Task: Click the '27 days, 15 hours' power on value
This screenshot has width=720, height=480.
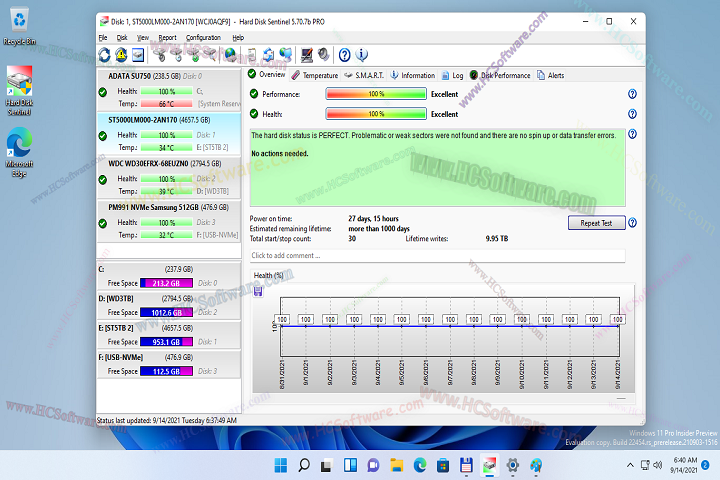Action: click(373, 219)
